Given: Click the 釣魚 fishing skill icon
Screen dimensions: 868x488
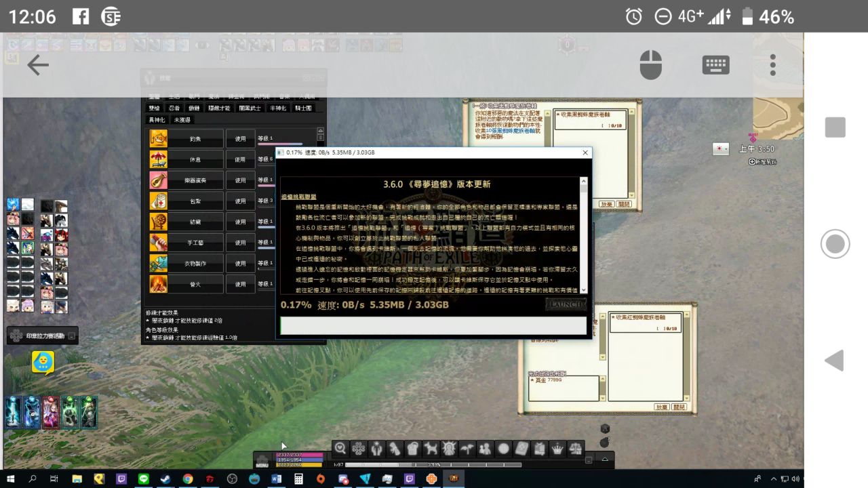Looking at the screenshot, I should [x=159, y=138].
